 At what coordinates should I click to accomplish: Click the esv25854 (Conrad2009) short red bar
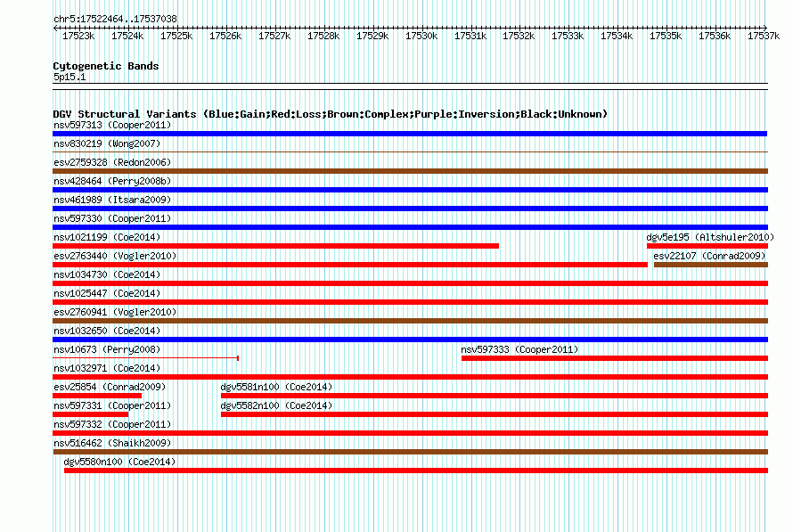(x=97, y=396)
